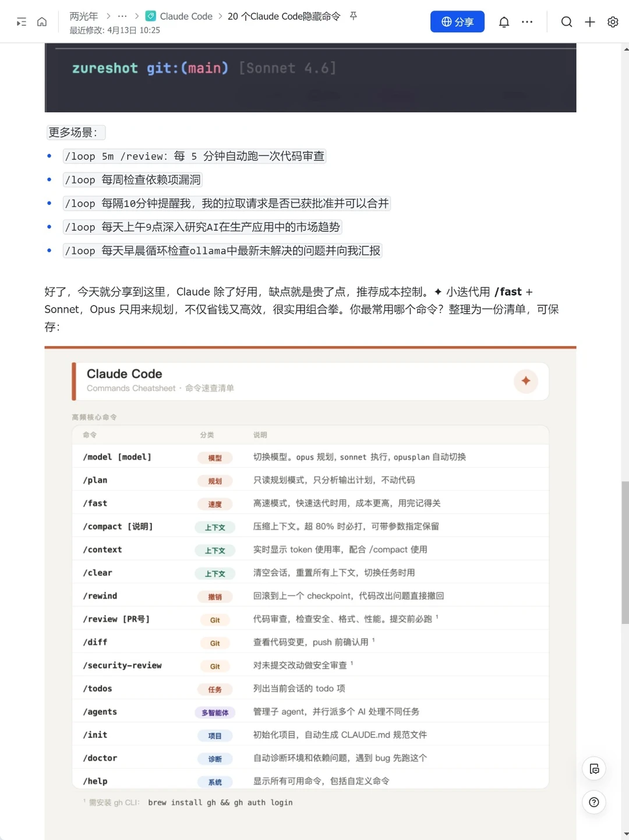Click the /rewind command cell
Viewport: 629px width, 840px height.
tap(100, 596)
